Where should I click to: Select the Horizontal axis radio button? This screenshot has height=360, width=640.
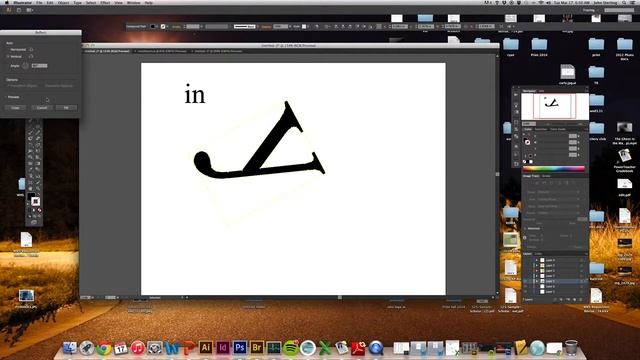pyautogui.click(x=9, y=49)
